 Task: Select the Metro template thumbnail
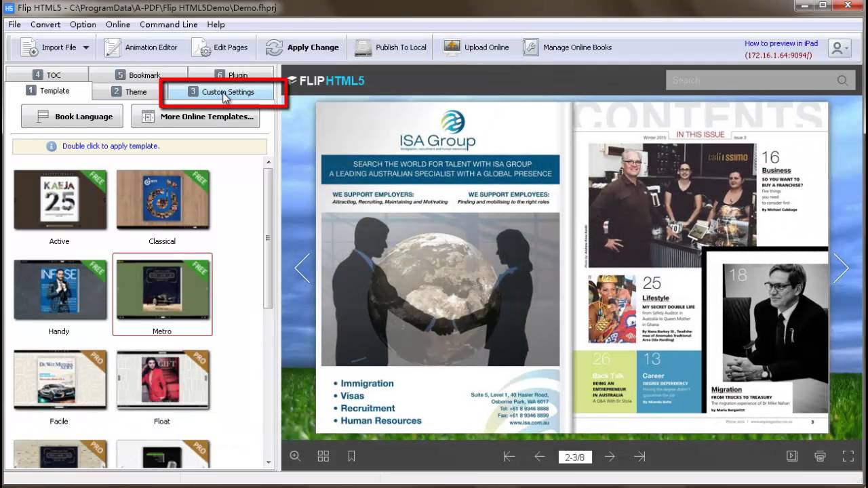163,289
